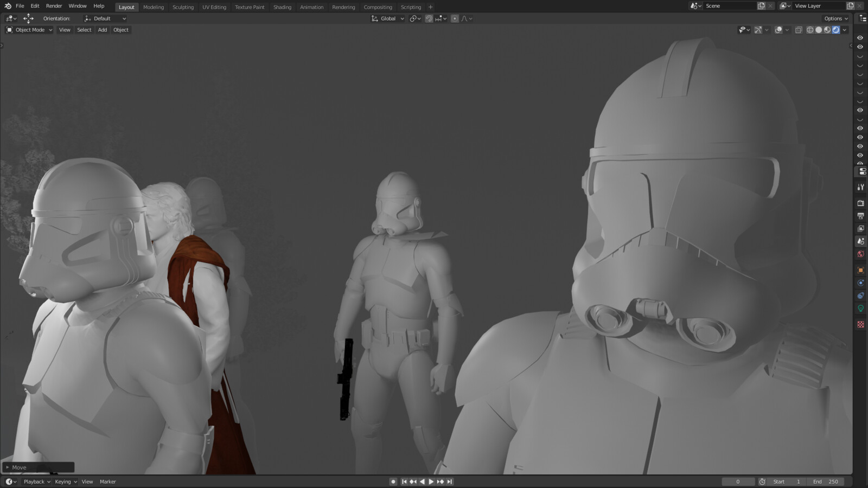
Task: Toggle X-Ray mode in viewport
Action: 799,30
